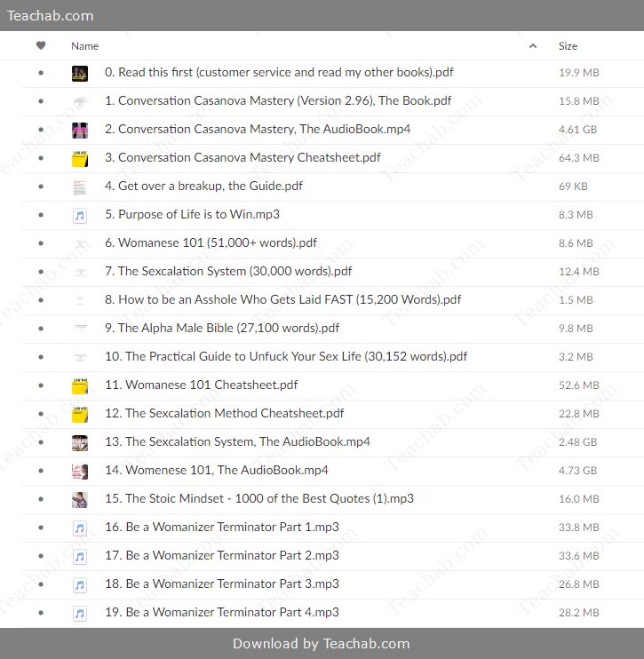The image size is (644, 659).
Task: Click thumbnail of Womenese 101 AudioBook.mp4
Action: (80, 471)
